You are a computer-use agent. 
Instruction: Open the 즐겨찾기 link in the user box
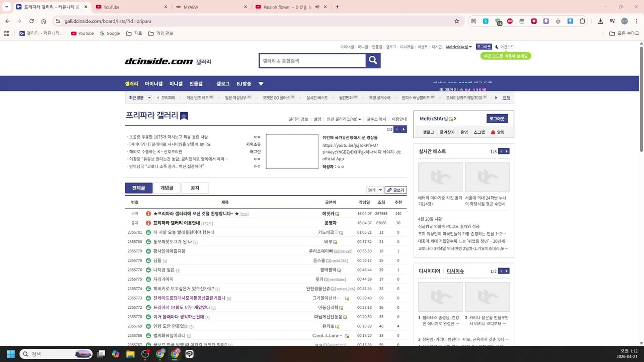click(x=447, y=132)
